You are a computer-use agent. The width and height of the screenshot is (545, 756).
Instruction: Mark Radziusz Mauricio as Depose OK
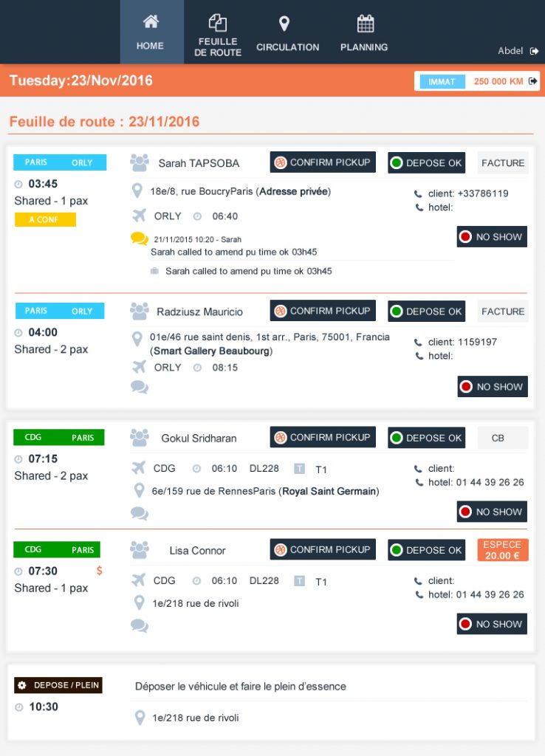[x=426, y=312]
